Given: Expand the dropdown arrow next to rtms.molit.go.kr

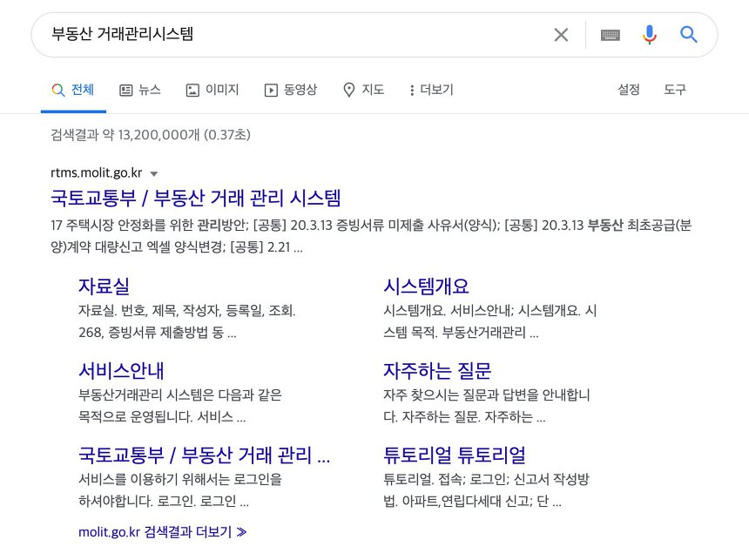Looking at the screenshot, I should pos(154,174).
